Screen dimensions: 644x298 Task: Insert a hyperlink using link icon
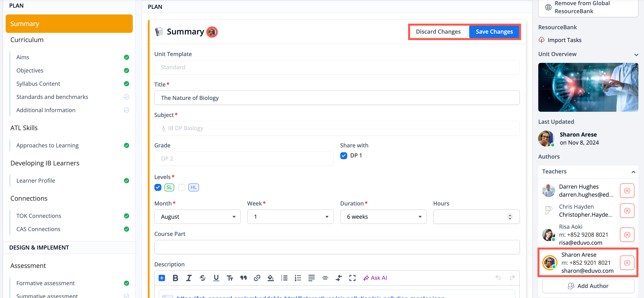click(257, 278)
